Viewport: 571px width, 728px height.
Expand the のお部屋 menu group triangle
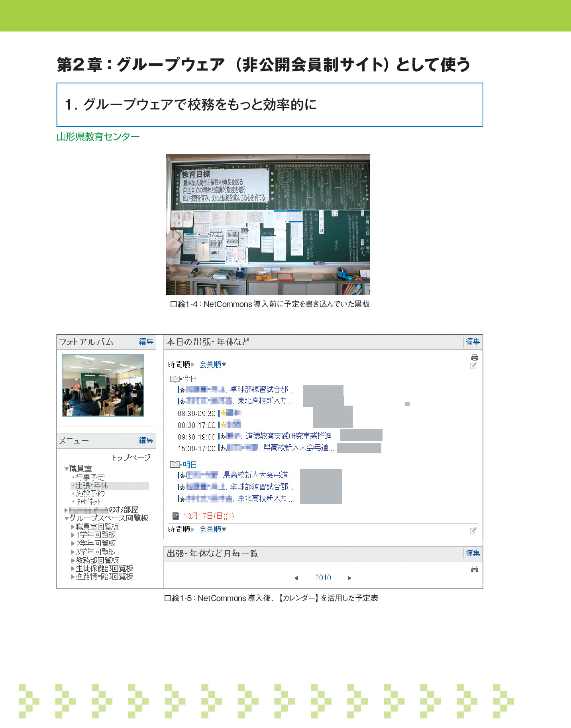(x=66, y=510)
